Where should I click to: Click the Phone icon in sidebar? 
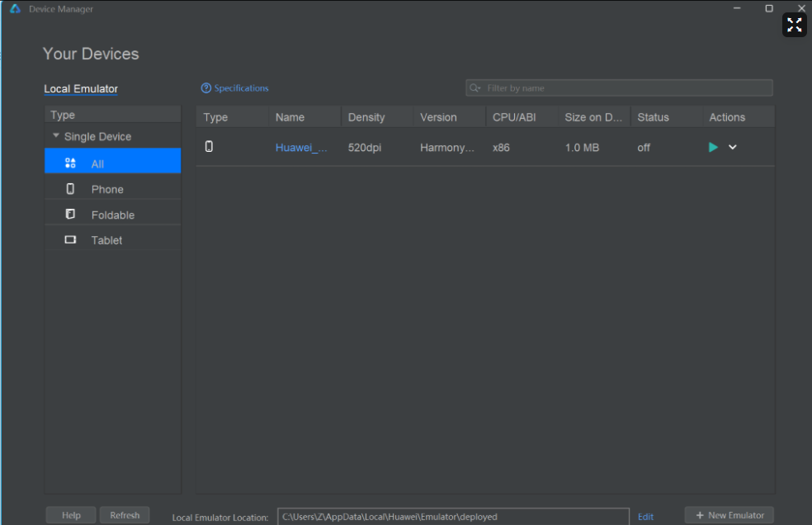[70, 189]
